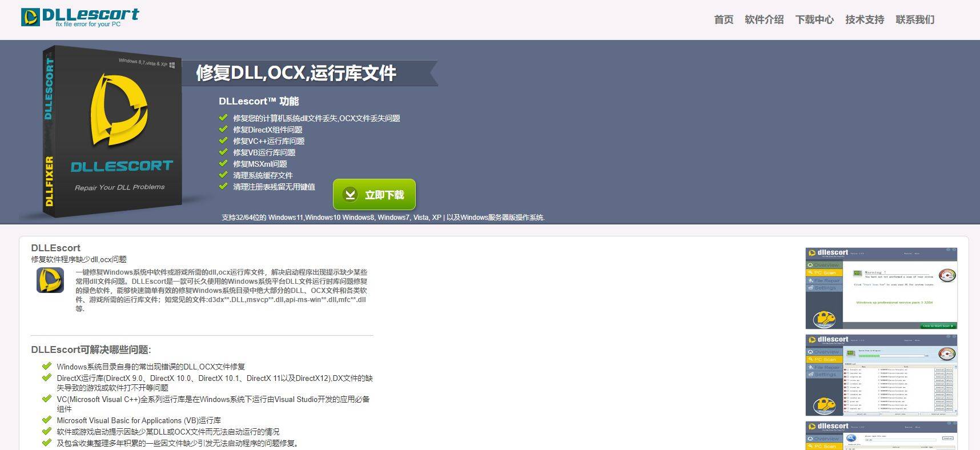The image size is (980, 450).
Task: Open the 首页 navigation item
Action: [x=724, y=19]
